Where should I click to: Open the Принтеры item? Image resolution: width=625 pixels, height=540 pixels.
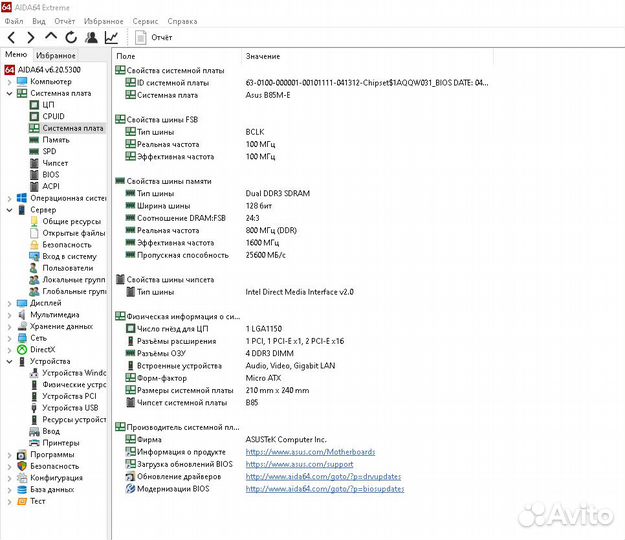[x=61, y=443]
